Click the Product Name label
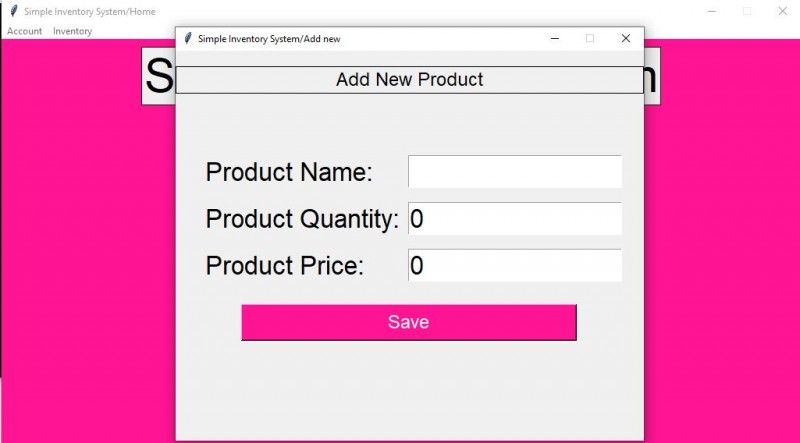This screenshot has width=800, height=443. click(x=289, y=172)
